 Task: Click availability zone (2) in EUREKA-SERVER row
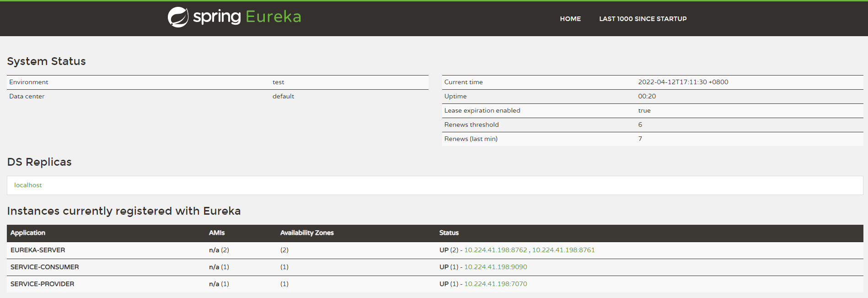coord(284,250)
